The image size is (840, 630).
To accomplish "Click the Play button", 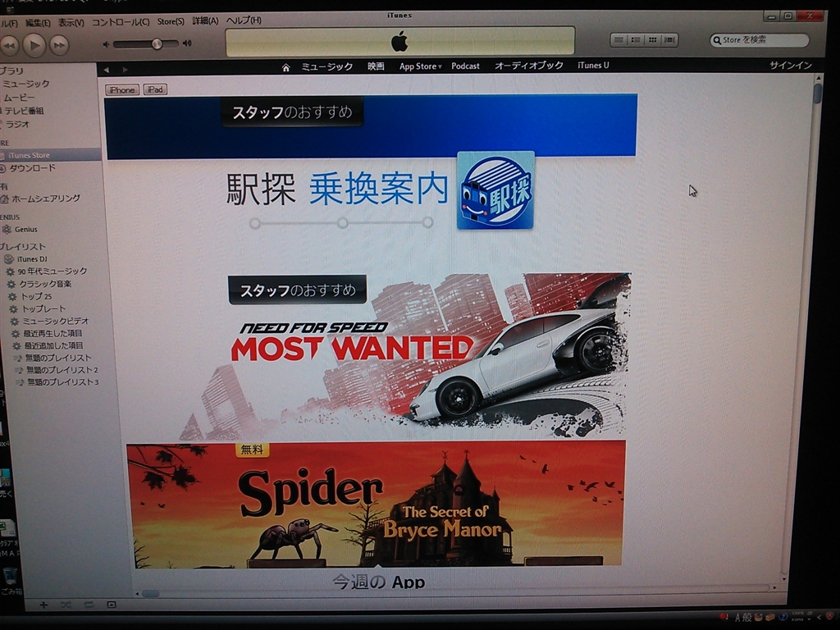I will tap(34, 45).
